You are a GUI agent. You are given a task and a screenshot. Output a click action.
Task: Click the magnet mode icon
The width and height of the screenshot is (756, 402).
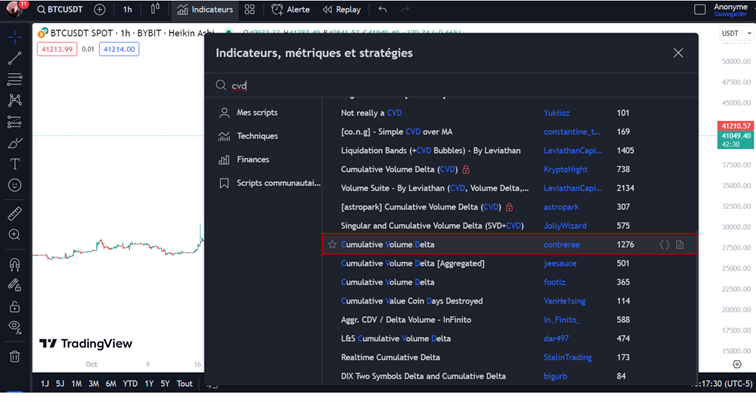(15, 265)
